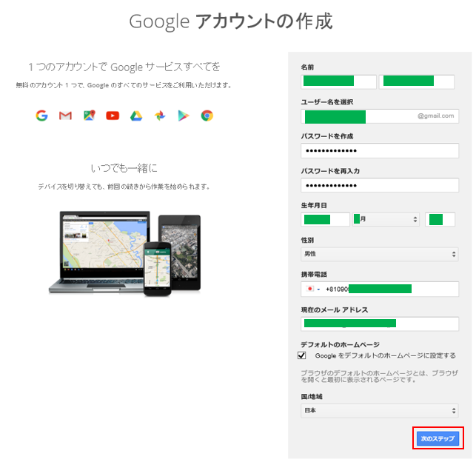476x462 pixels.
Task: Click the 現在のメール アドレス input field
Action: click(x=380, y=324)
